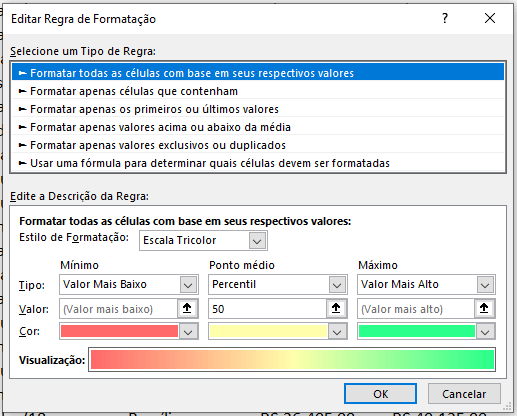Open Ponto médio type dropdown 'Percentil'
This screenshot has height=416, width=517.
point(337,285)
